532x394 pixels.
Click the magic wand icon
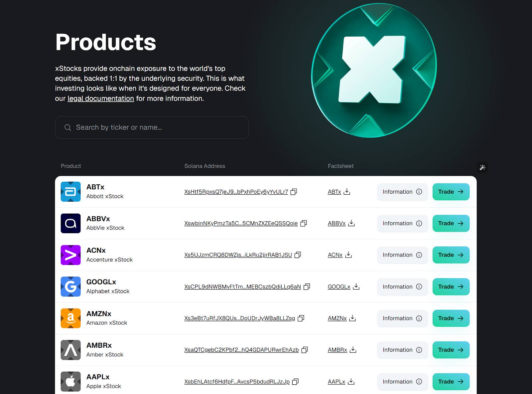point(482,167)
